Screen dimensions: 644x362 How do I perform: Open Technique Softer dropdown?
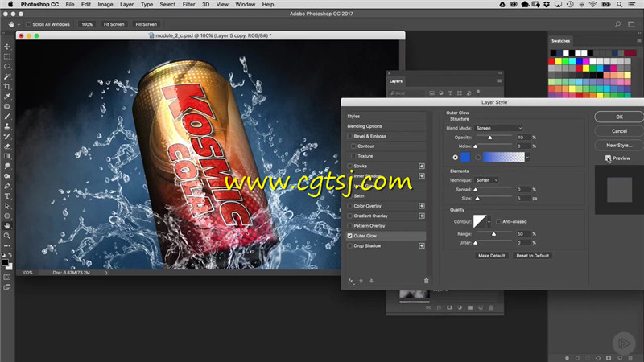(x=486, y=180)
